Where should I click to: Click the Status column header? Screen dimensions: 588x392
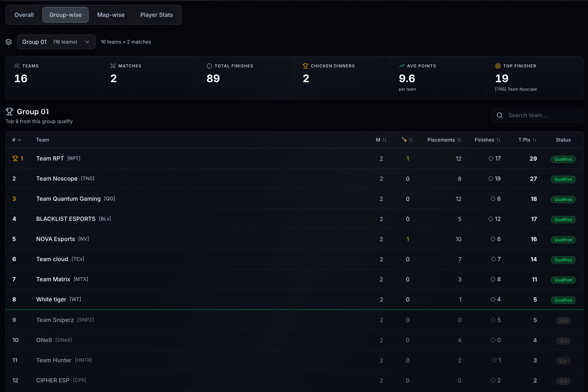(563, 140)
